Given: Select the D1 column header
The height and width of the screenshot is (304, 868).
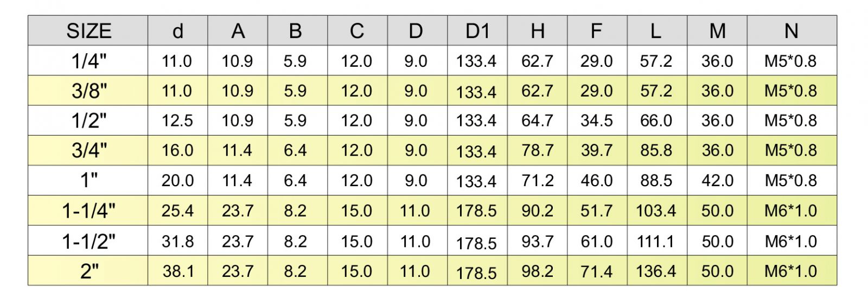Looking at the screenshot, I should [x=477, y=31].
